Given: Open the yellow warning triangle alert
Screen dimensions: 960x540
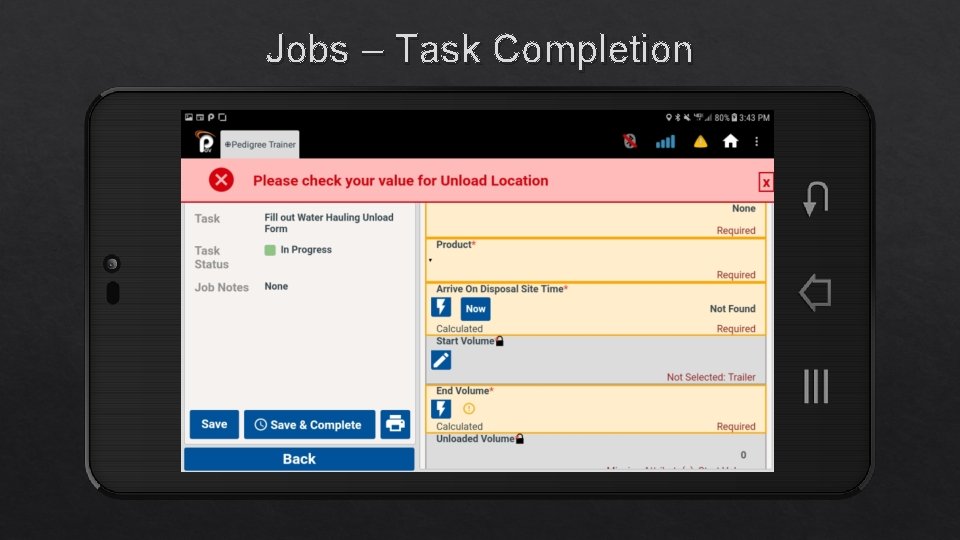Looking at the screenshot, I should [700, 142].
